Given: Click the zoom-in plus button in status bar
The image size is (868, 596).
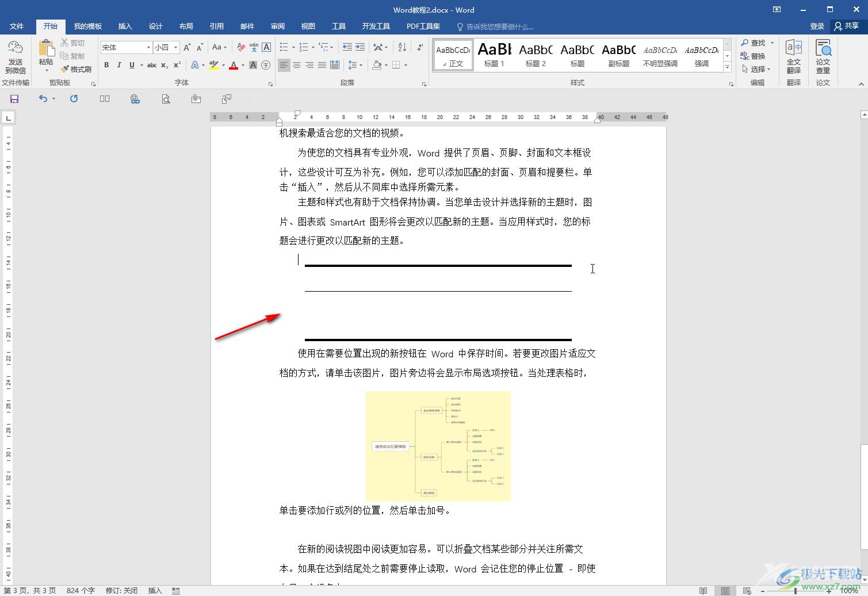Looking at the screenshot, I should pyautogui.click(x=829, y=591).
